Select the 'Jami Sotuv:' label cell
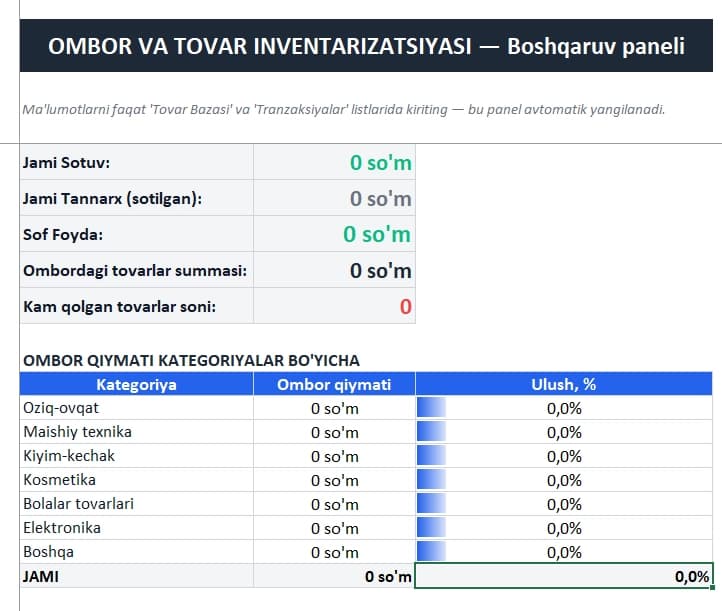Viewport: 722px width, 611px height. point(137,162)
